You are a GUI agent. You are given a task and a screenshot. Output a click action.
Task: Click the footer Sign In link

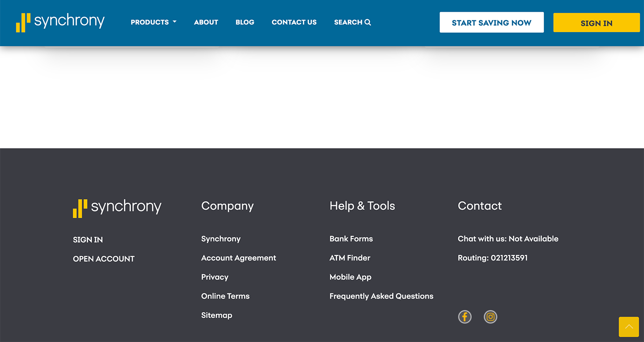click(88, 240)
